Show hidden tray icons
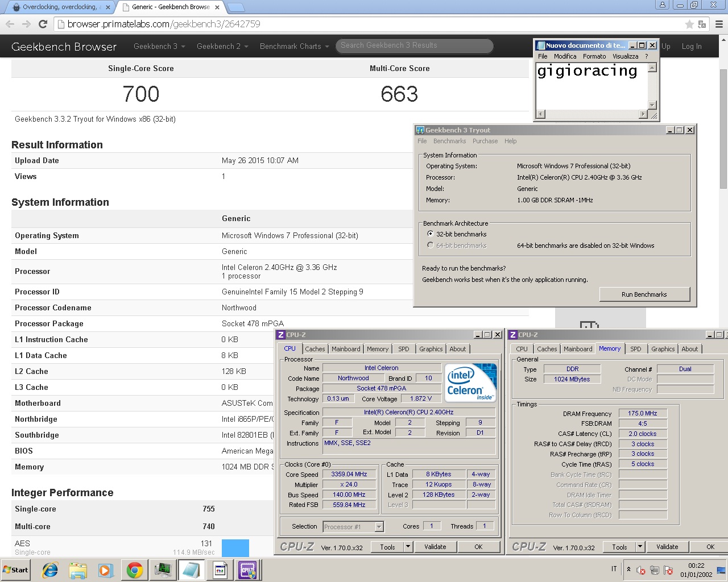 point(628,569)
